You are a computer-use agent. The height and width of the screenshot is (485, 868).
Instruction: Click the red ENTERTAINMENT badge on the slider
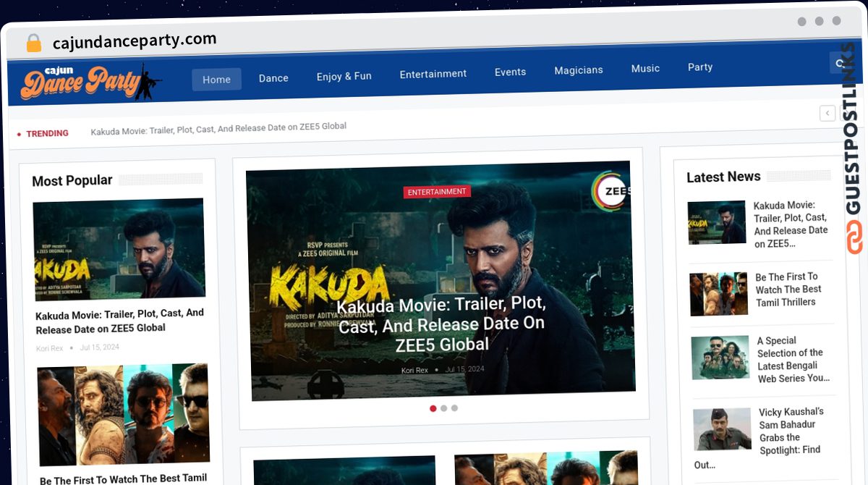(437, 192)
